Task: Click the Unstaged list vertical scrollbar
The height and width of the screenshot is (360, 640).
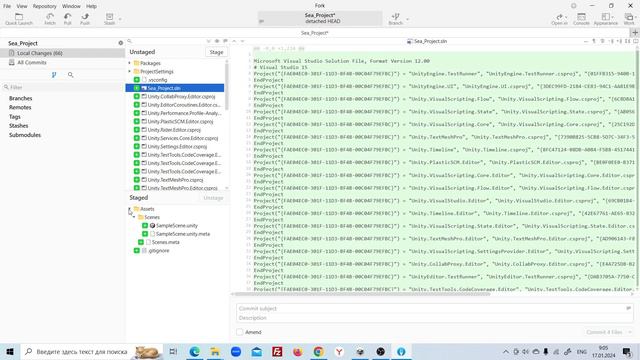Action: (x=227, y=86)
